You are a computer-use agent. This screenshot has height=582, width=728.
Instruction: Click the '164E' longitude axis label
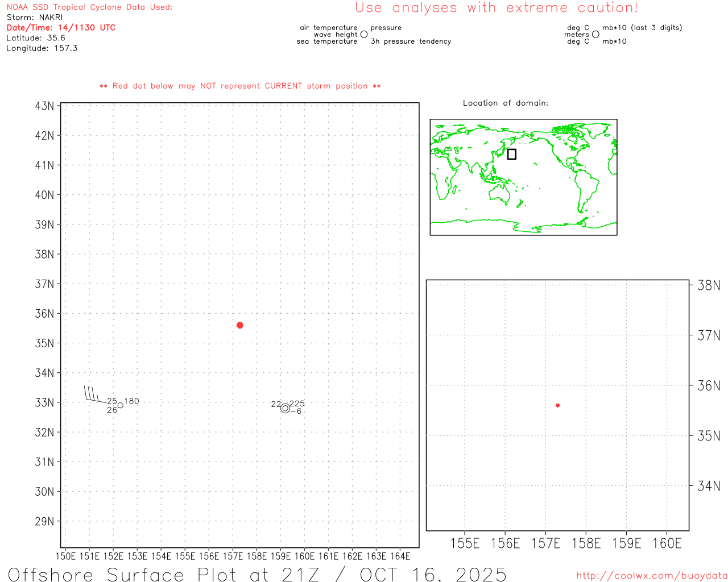click(400, 556)
